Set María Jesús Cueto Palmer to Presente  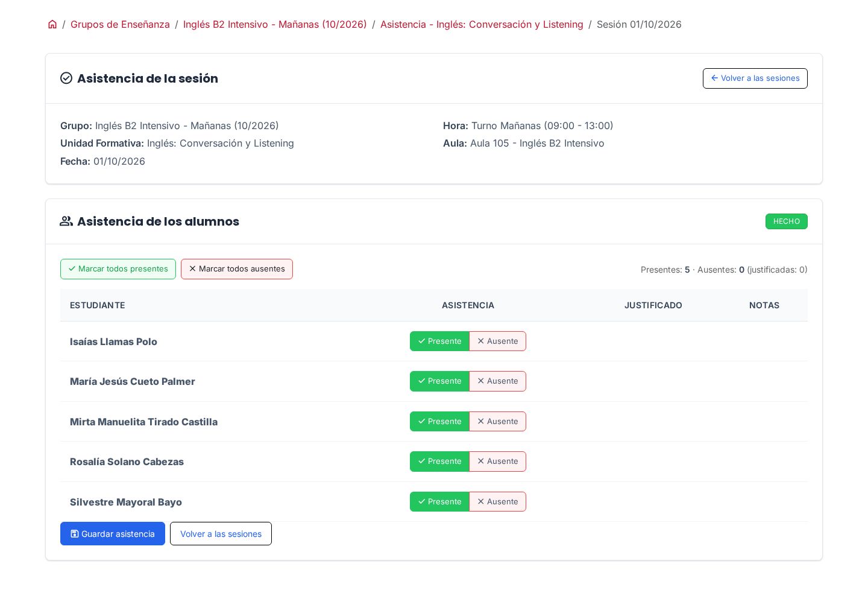pos(439,381)
